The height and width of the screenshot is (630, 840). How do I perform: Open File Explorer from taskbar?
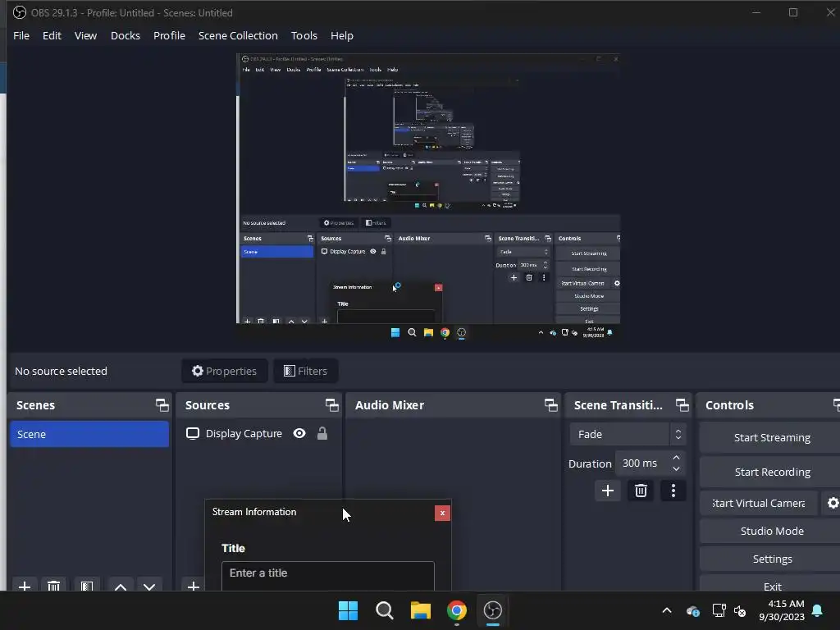coord(421,610)
